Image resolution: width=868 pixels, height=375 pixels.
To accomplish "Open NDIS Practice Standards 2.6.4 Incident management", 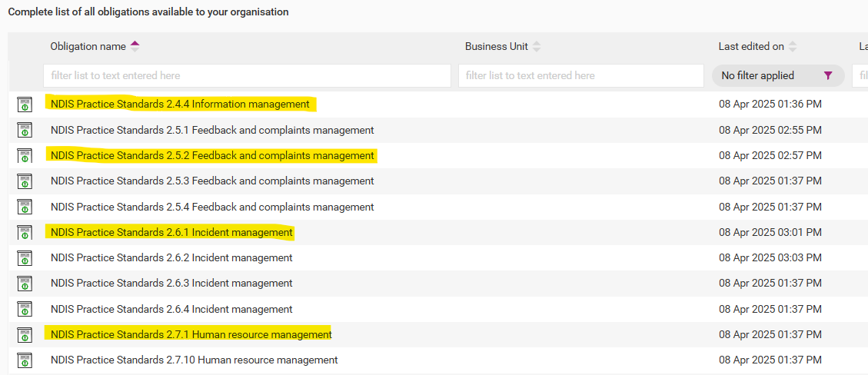I will (171, 309).
